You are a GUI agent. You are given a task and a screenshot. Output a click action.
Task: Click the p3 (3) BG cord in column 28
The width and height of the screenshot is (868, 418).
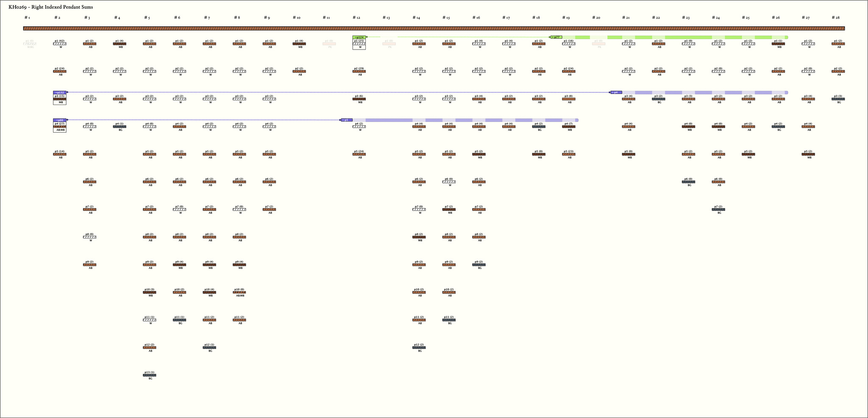point(838,99)
